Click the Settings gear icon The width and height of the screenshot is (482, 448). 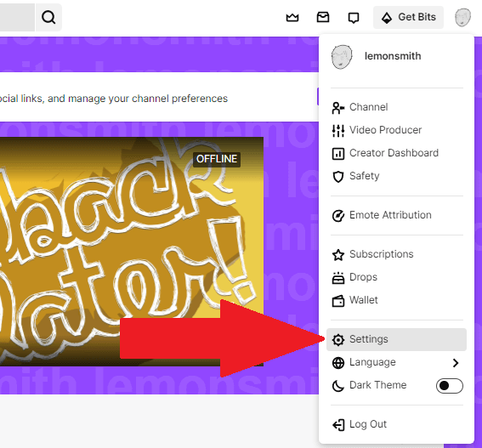point(338,340)
